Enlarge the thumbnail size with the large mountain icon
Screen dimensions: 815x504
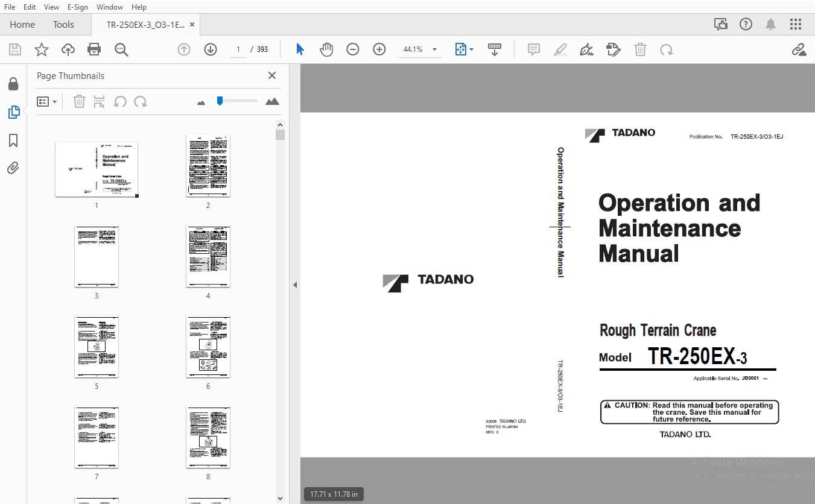pos(273,101)
